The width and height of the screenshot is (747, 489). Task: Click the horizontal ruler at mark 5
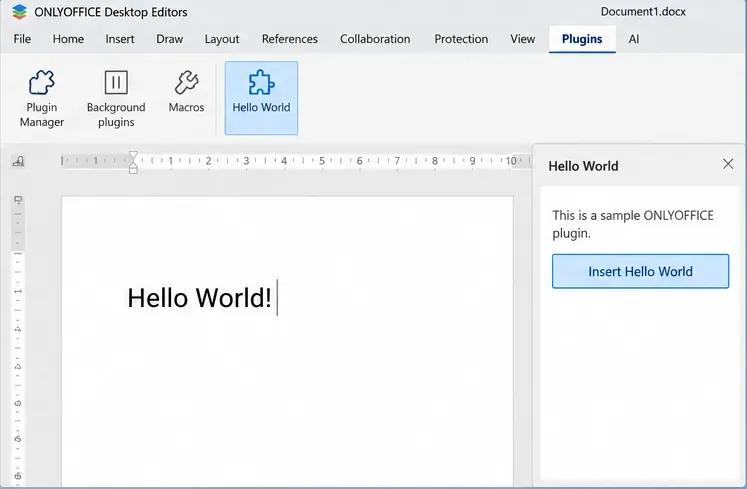(x=322, y=161)
